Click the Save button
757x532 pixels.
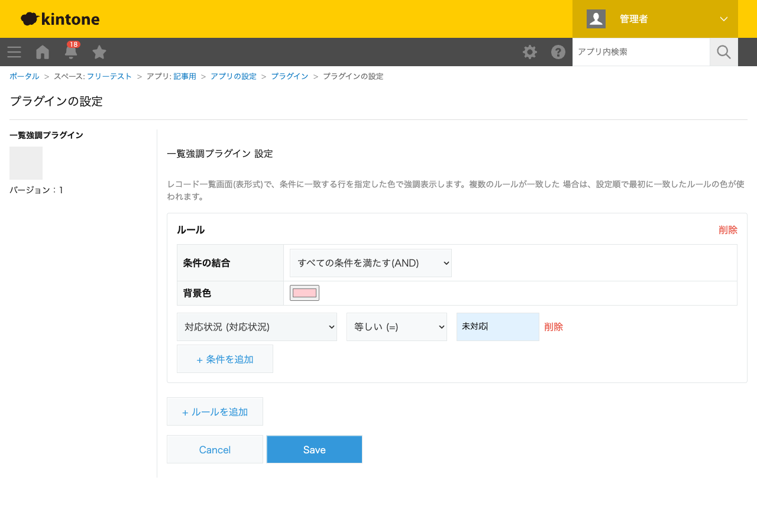pyautogui.click(x=315, y=450)
